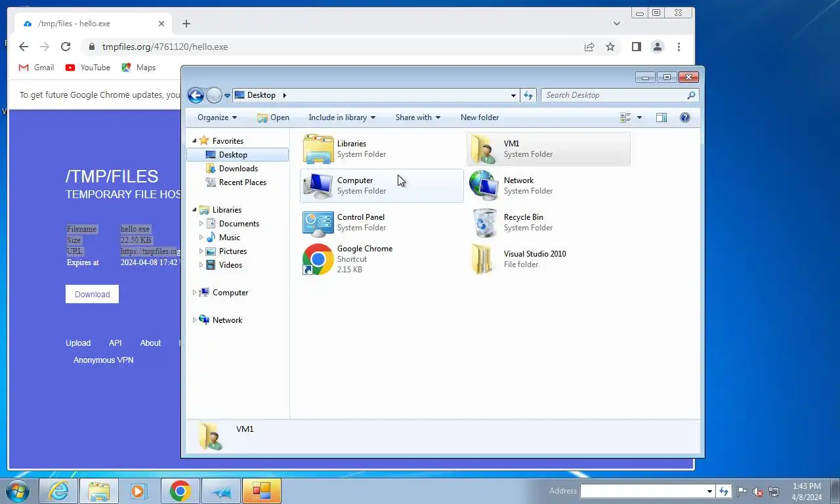Expand the Computer tree node

(x=194, y=293)
